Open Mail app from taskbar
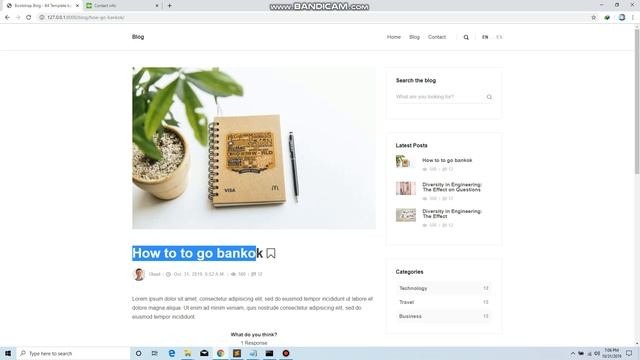This screenshot has height=360, width=640. coord(204,353)
